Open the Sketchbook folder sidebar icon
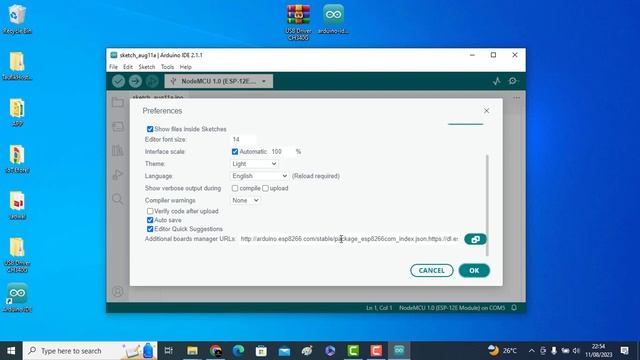 118,102
